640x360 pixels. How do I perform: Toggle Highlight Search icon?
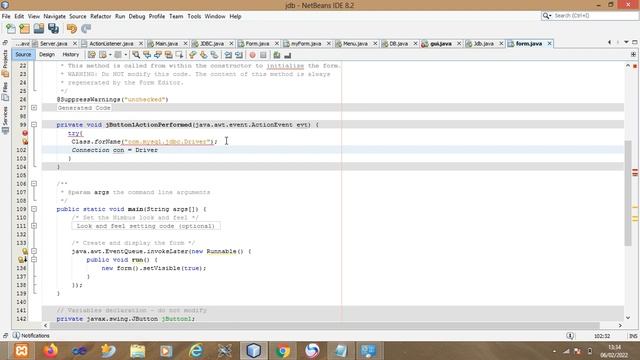click(168, 55)
